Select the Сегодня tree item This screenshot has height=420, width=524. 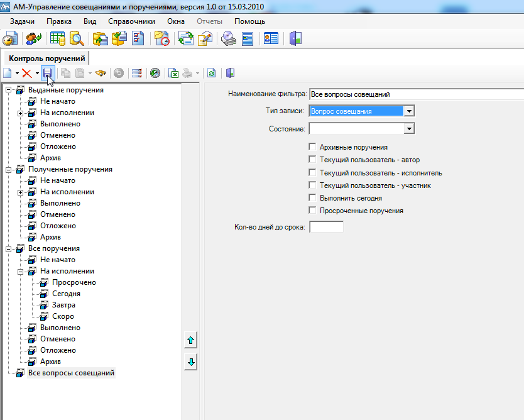coord(66,294)
